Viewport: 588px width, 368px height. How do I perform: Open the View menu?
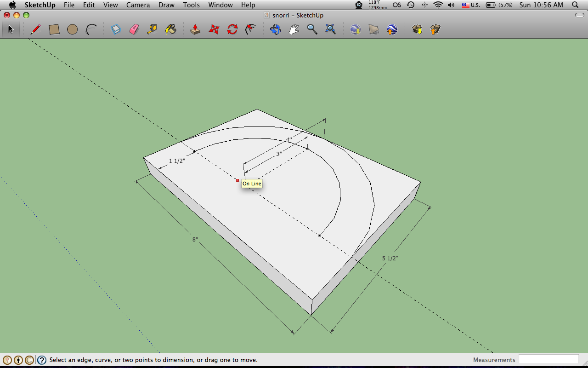[x=111, y=5]
